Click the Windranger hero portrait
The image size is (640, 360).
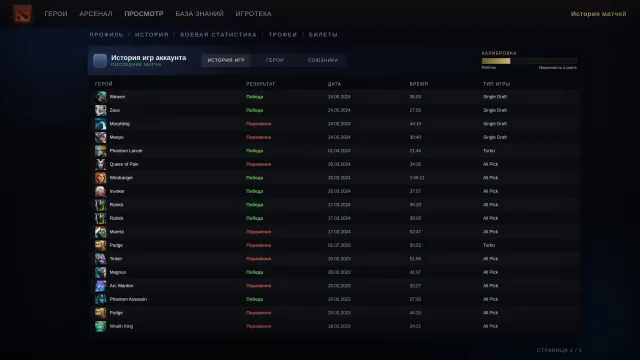point(100,178)
